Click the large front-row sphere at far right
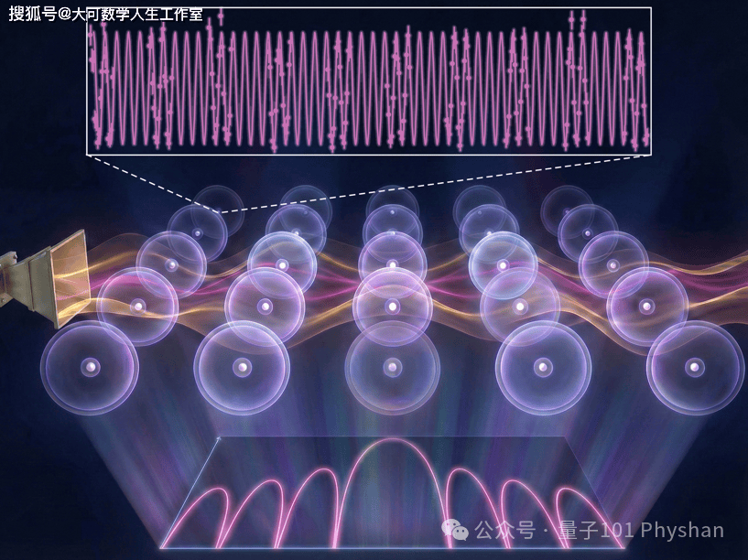Screen dimensions: 748x560 695,368
